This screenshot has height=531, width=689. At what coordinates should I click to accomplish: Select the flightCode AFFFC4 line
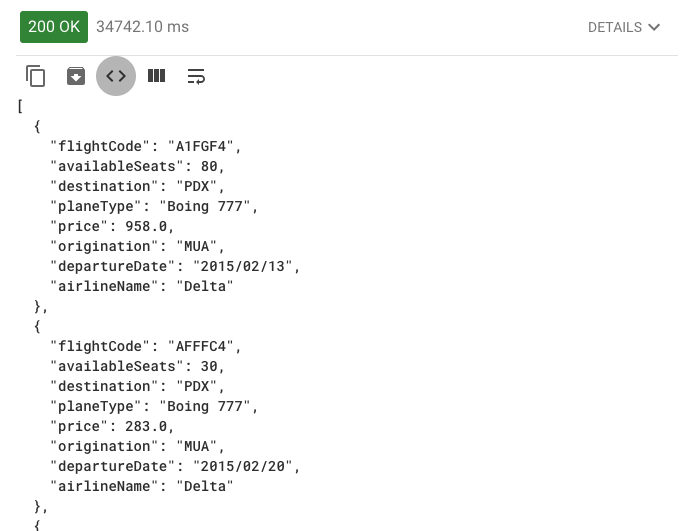145,346
